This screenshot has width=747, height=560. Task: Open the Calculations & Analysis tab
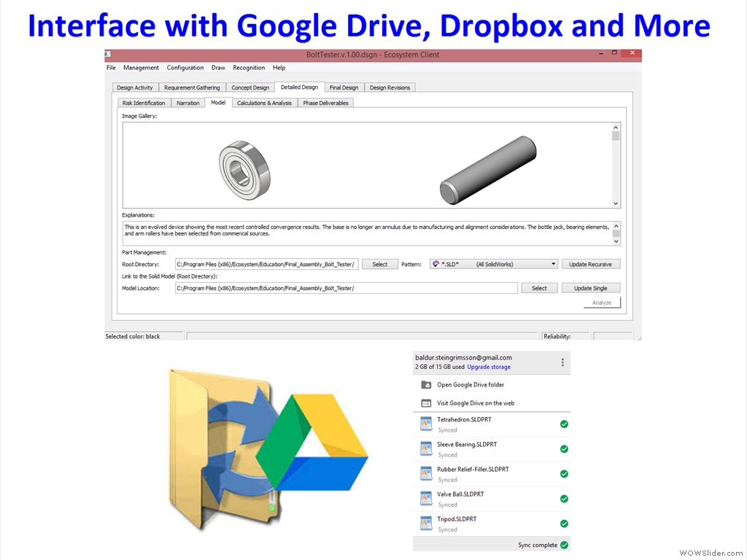pos(264,103)
